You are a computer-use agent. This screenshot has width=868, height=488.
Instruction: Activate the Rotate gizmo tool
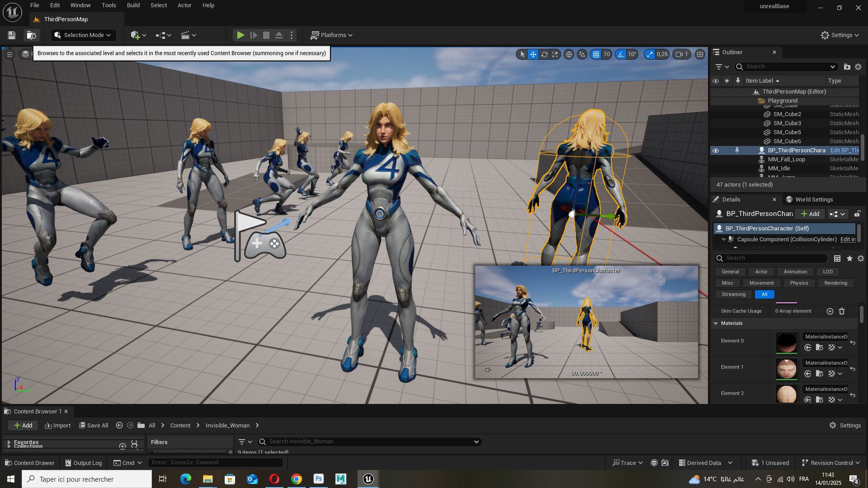click(544, 54)
